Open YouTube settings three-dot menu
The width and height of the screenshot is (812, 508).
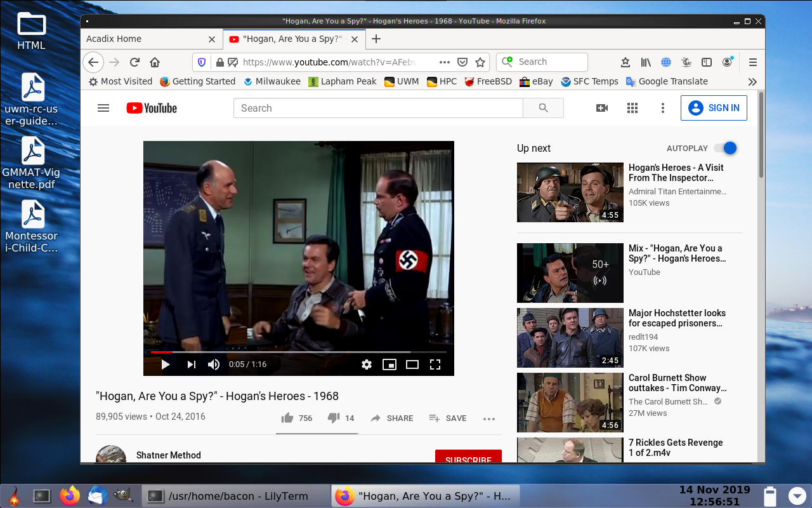(x=663, y=108)
